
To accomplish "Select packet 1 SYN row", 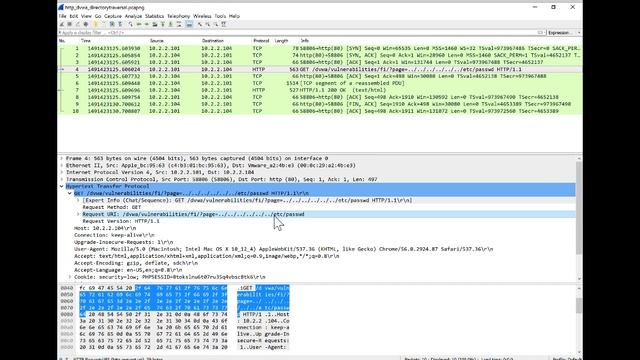I will pos(320,48).
